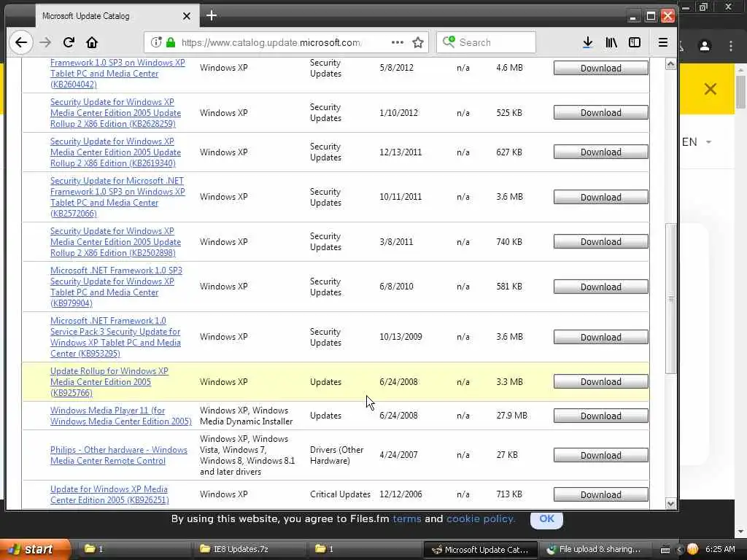The width and height of the screenshot is (747, 560).
Task: Download KB2604042 security update
Action: pos(601,68)
